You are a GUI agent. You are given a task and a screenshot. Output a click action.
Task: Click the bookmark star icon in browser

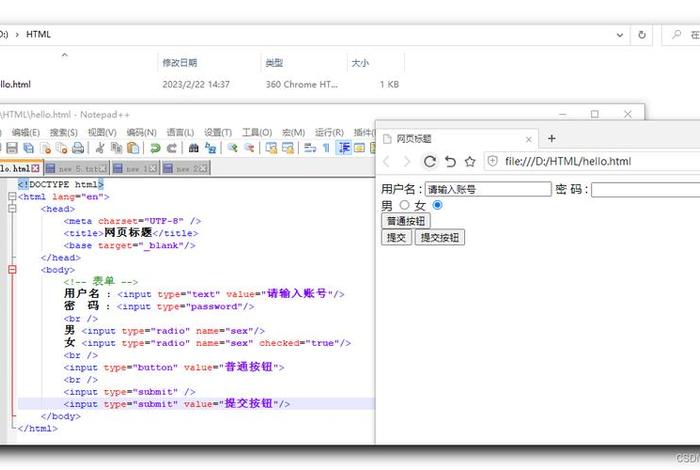click(470, 162)
